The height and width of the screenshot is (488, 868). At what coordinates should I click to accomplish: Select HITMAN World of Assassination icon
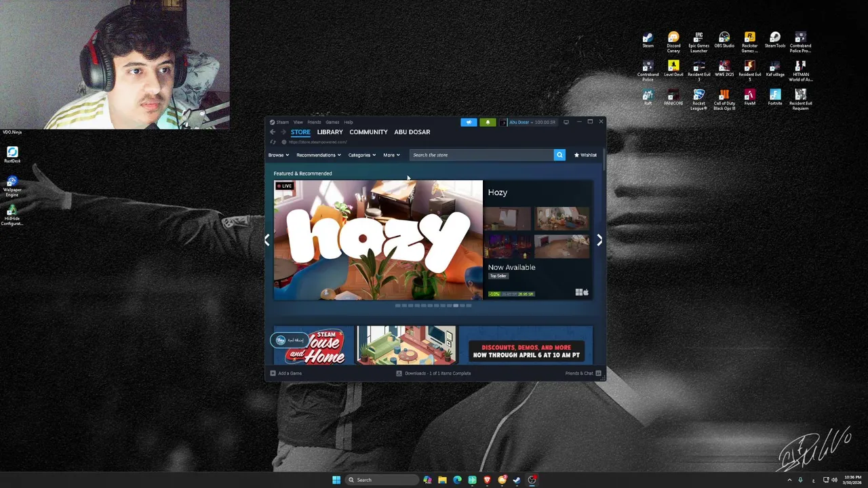(800, 70)
